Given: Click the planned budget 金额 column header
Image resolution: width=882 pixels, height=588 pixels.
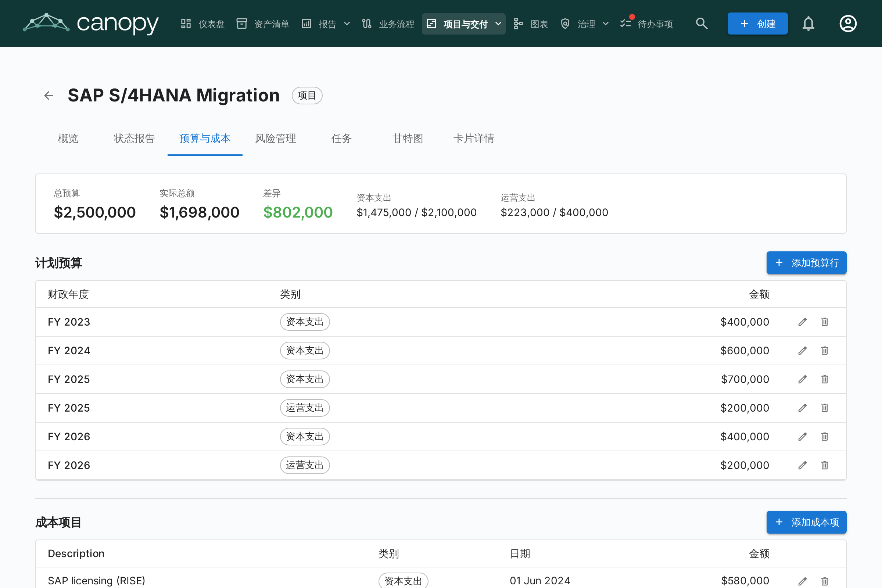Looking at the screenshot, I should pyautogui.click(x=759, y=294).
